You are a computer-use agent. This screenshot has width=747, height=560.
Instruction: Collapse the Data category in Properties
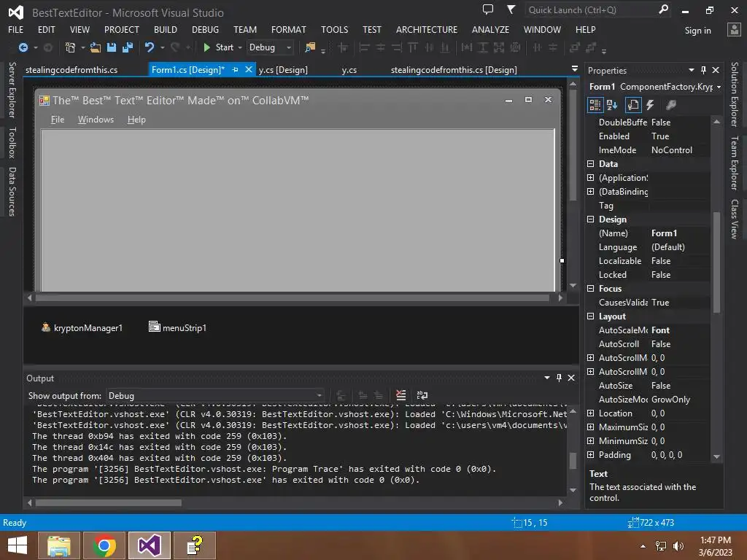(x=591, y=164)
